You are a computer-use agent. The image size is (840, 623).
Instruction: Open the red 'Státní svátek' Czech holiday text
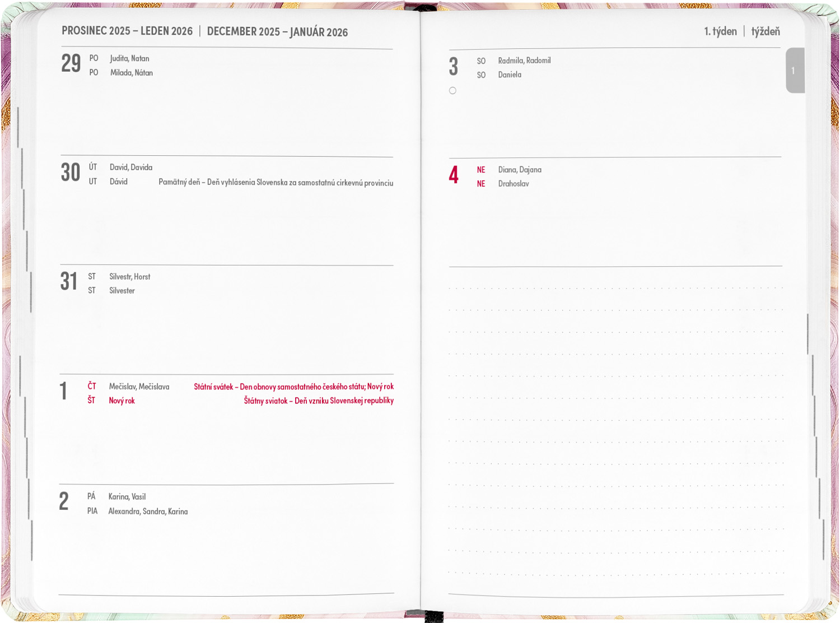pyautogui.click(x=293, y=387)
